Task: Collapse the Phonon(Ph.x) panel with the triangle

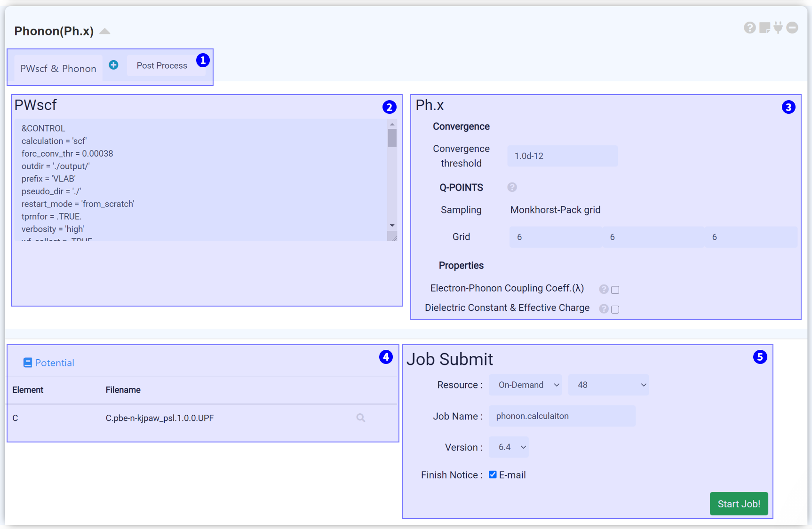Action: 105,32
